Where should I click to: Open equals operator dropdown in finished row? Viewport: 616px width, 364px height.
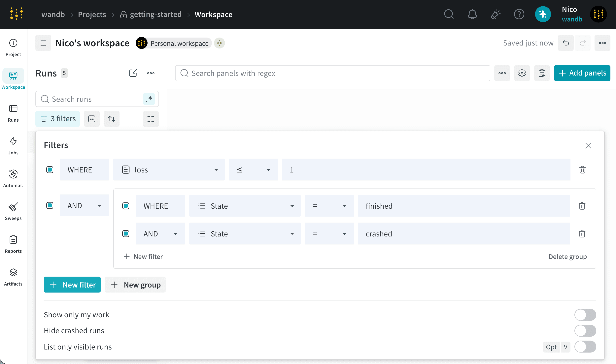coord(329,206)
